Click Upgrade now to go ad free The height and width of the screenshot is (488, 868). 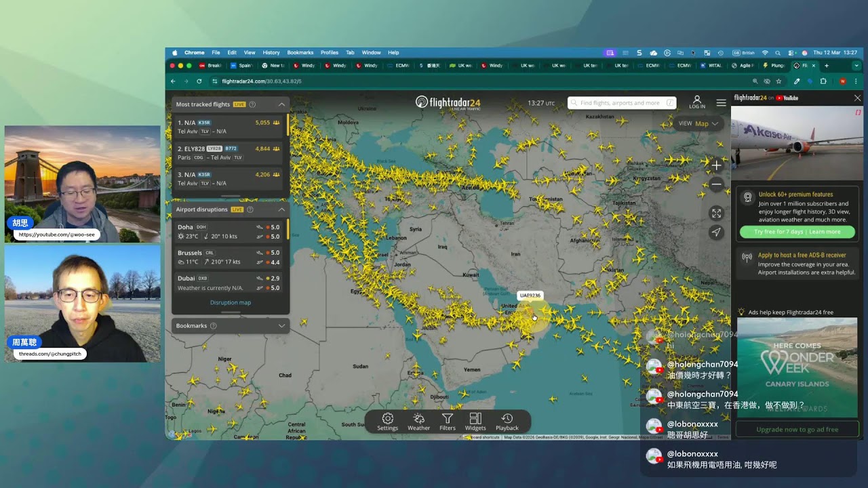(797, 429)
